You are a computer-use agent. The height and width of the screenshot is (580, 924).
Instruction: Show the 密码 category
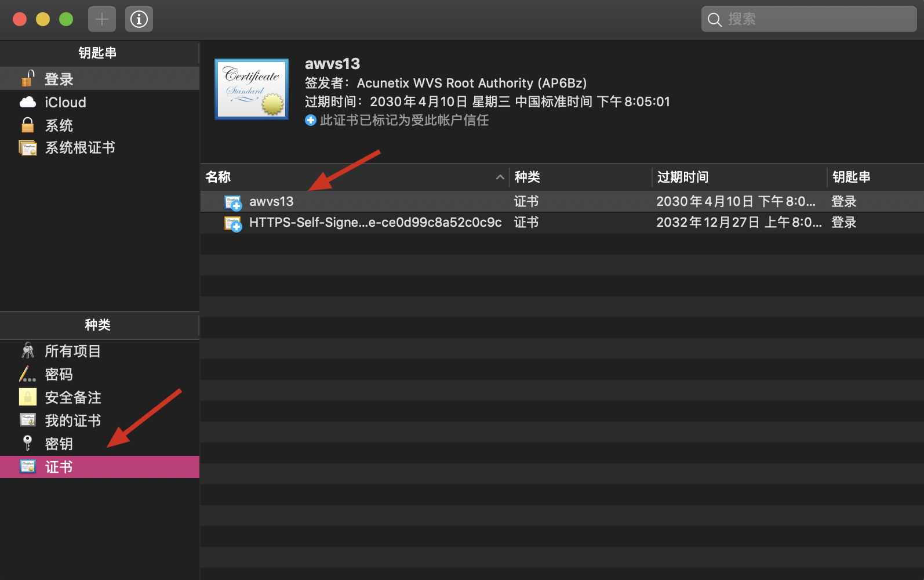59,374
